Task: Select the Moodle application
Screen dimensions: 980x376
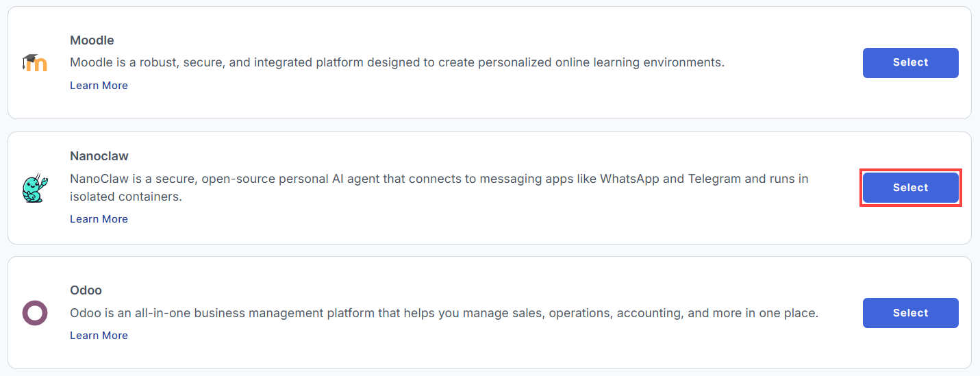Action: (x=910, y=63)
